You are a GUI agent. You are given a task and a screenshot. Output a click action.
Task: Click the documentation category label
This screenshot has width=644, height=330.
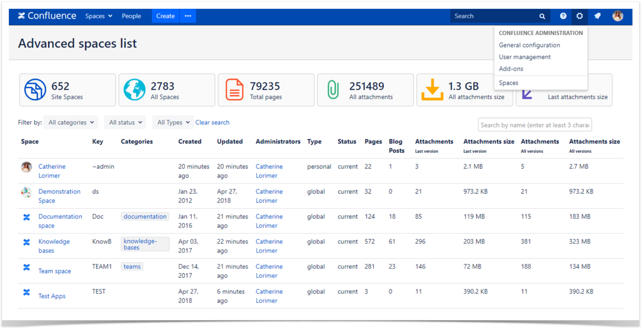145,217
